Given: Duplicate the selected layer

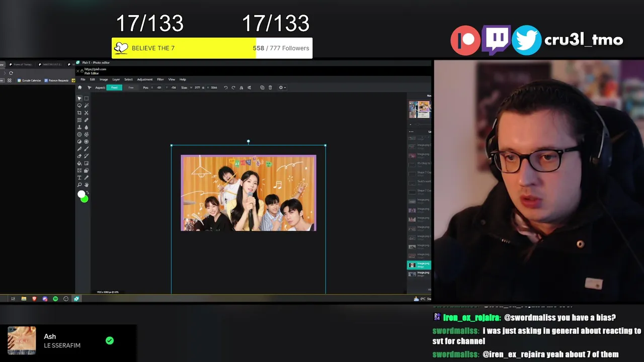Looking at the screenshot, I should (x=262, y=87).
